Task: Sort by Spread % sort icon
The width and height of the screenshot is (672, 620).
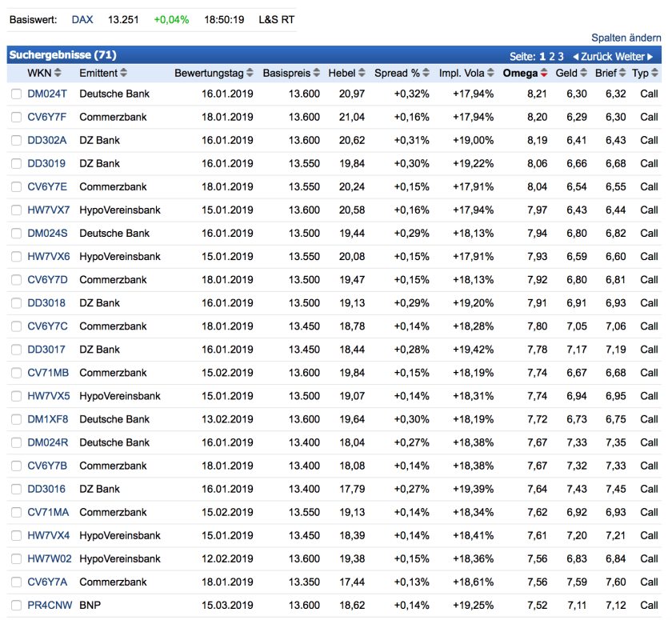Action: tap(427, 74)
